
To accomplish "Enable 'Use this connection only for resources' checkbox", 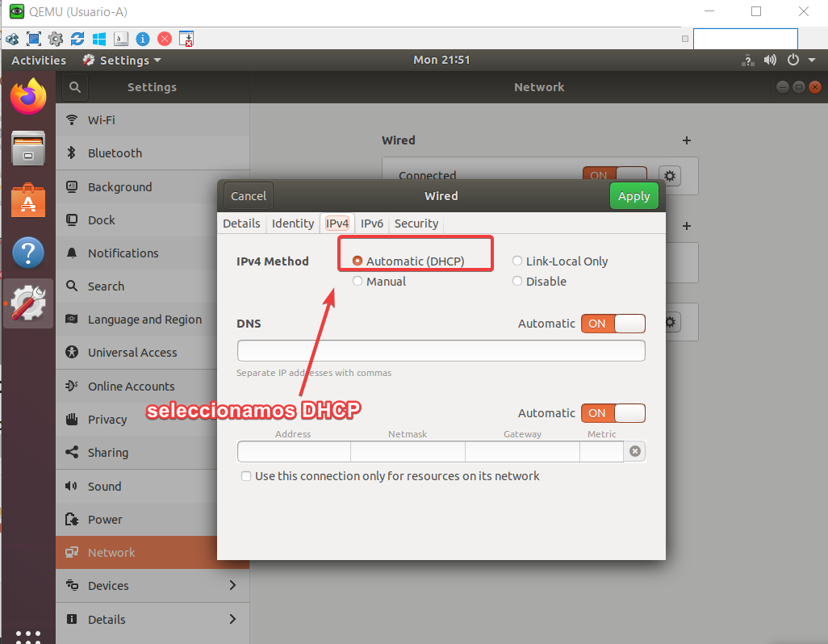I will tap(246, 476).
